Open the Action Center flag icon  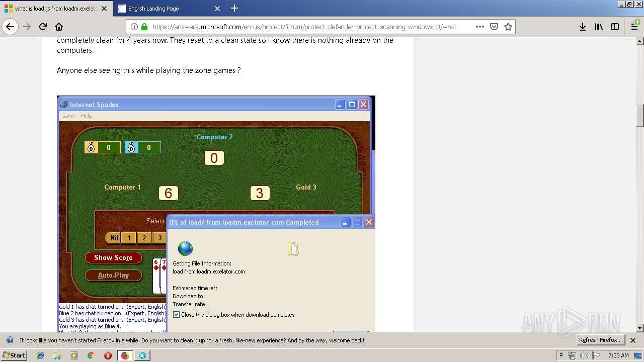[x=596, y=355]
